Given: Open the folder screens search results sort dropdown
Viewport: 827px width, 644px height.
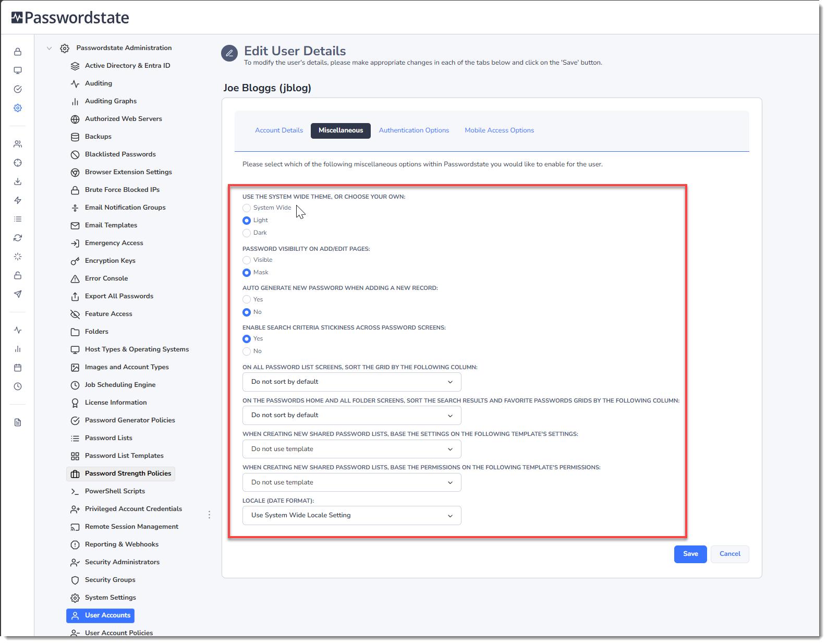Looking at the screenshot, I should click(352, 416).
